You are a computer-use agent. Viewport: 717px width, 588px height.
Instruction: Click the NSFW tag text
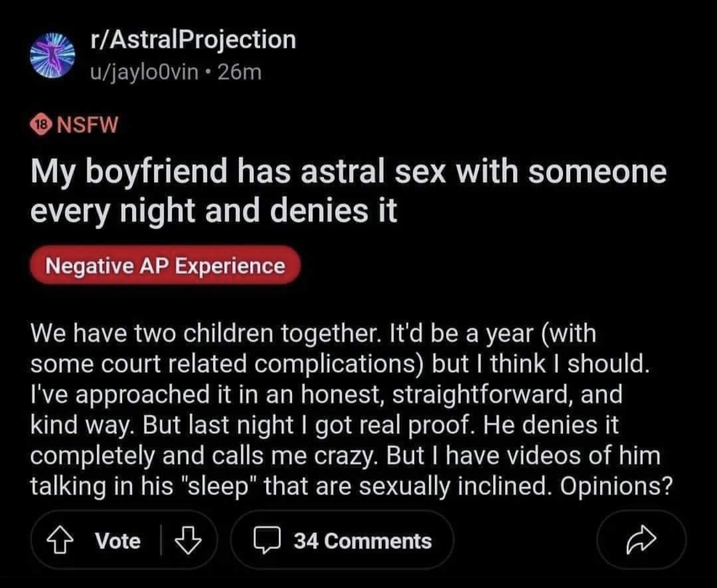tap(88, 125)
